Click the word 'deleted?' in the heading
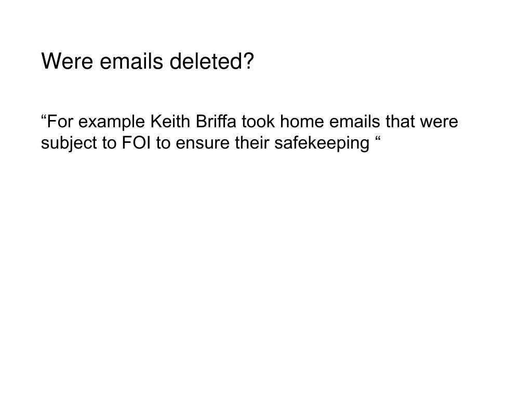This screenshot has height=399, width=532. 211,61
